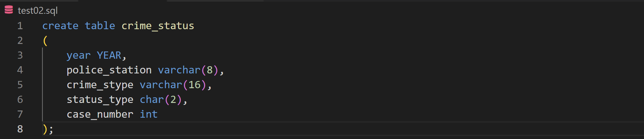Click the YEAR data type on line 3
Screen dimensions: 644x139
click(x=109, y=55)
